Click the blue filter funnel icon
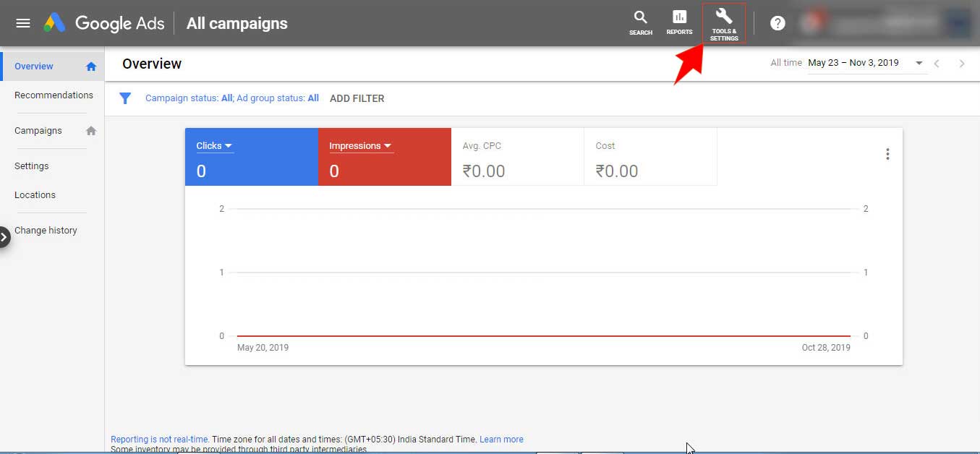 click(125, 98)
